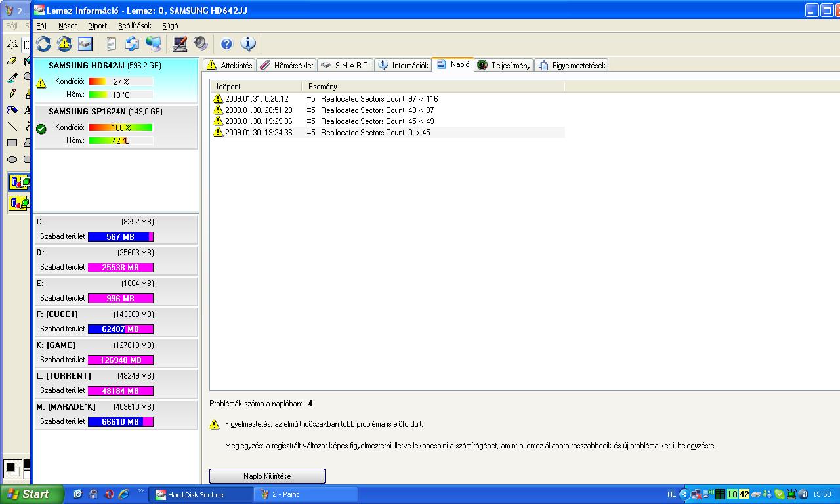840x504 pixels.
Task: Click the D: partition row
Action: tap(115, 261)
